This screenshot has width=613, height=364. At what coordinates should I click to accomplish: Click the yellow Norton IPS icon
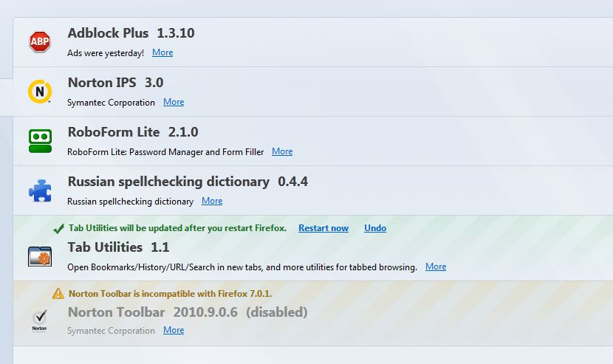click(x=40, y=92)
